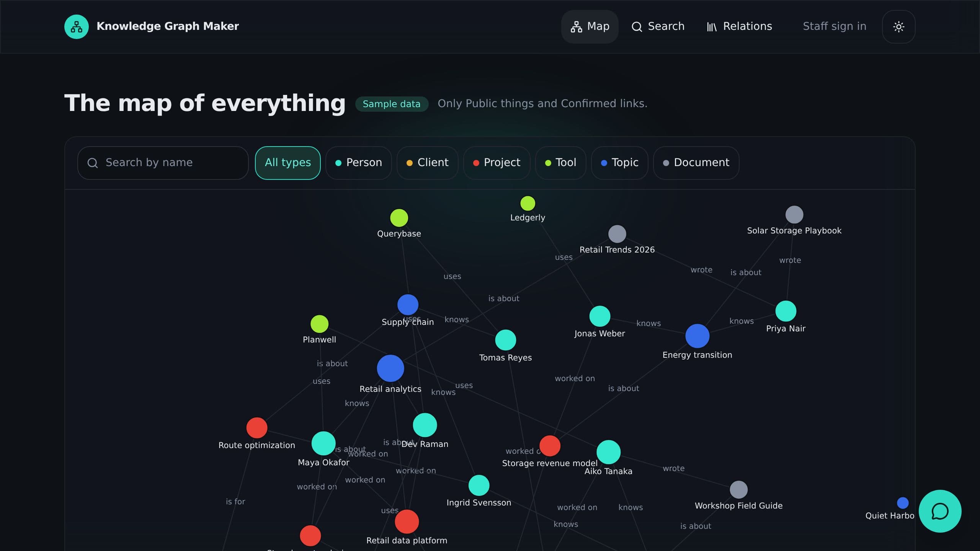The height and width of the screenshot is (551, 980).
Task: Select the Ingrid Svensson person node
Action: coord(479,485)
